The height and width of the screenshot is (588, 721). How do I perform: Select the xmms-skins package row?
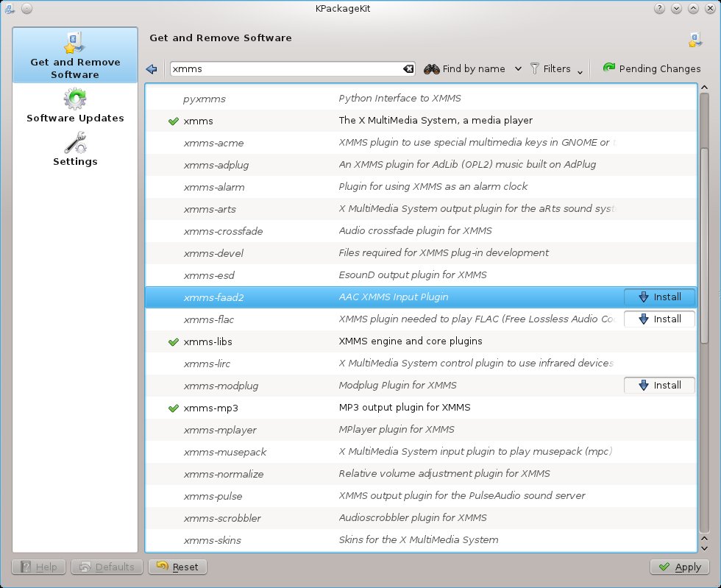point(421,540)
